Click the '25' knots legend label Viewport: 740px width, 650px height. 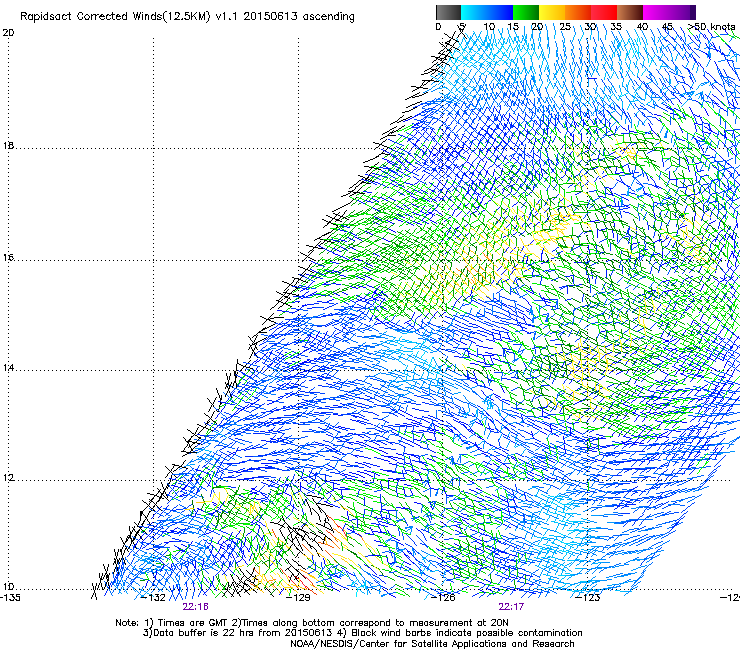tap(565, 27)
